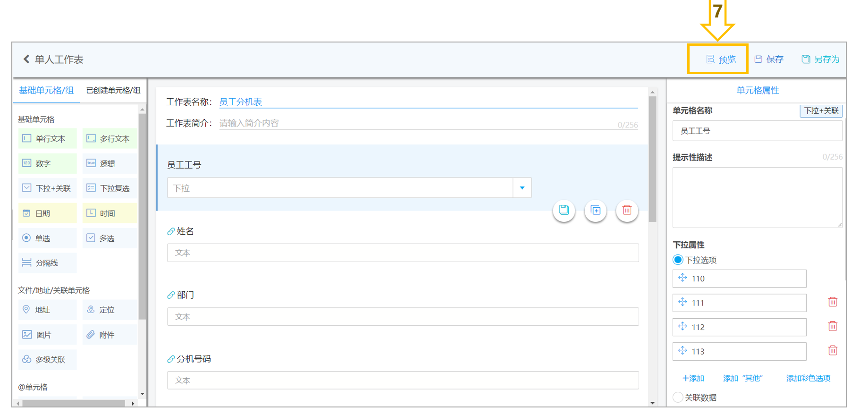Add an 附件 attachment cell
Viewport: 868px width, 415px height.
pyautogui.click(x=110, y=335)
